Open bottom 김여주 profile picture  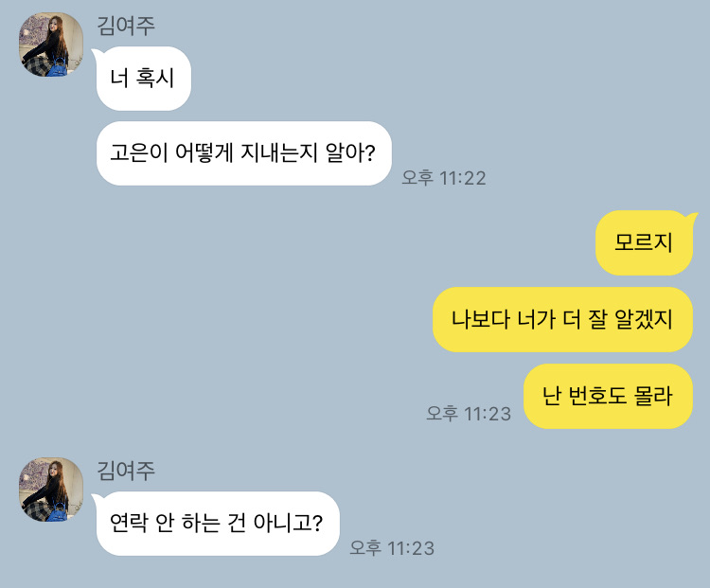point(51,490)
